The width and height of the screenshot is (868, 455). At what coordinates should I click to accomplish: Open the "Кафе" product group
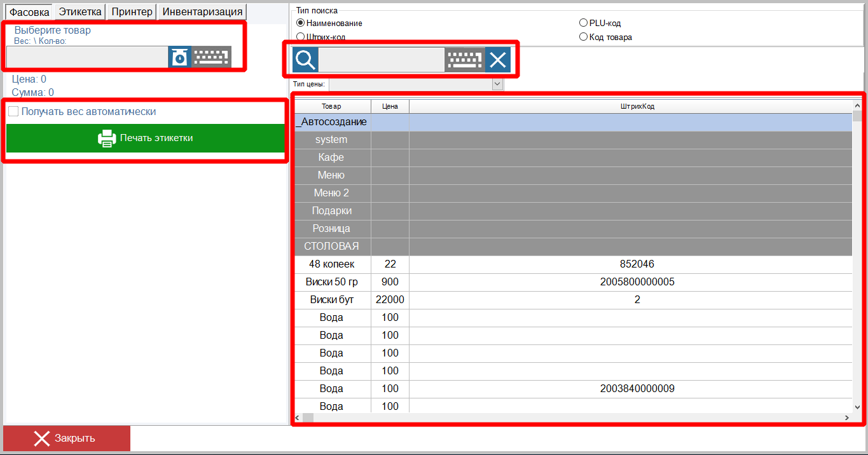pyautogui.click(x=331, y=157)
